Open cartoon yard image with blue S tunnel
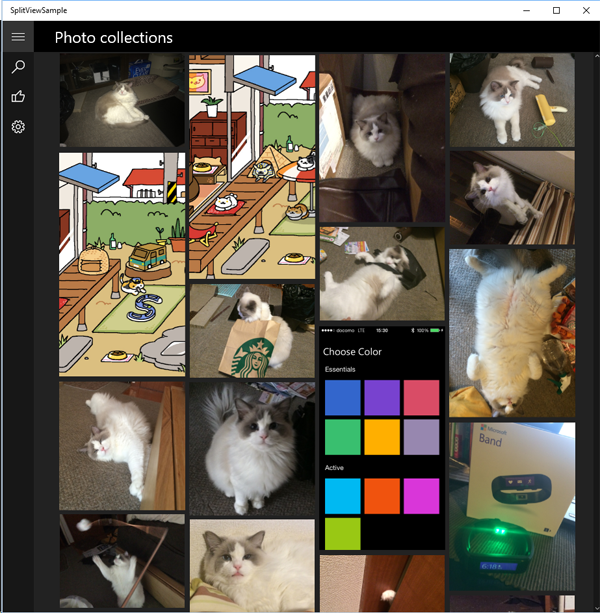This screenshot has height=613, width=600. [x=122, y=265]
